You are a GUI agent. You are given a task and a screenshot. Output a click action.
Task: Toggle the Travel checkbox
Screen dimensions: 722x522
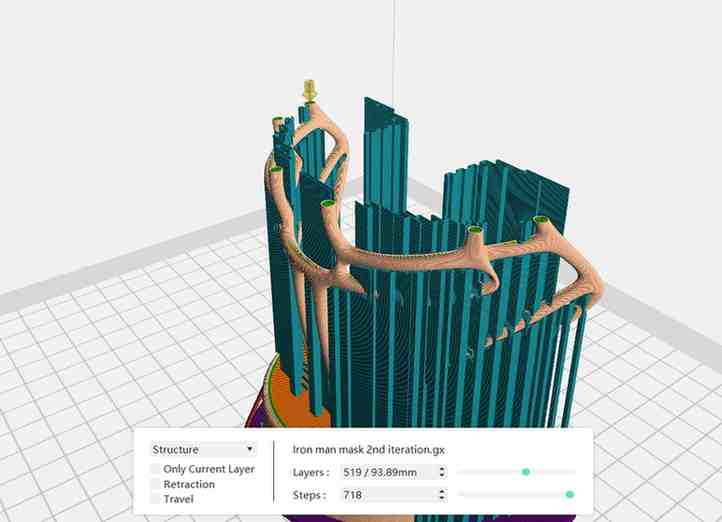click(155, 499)
